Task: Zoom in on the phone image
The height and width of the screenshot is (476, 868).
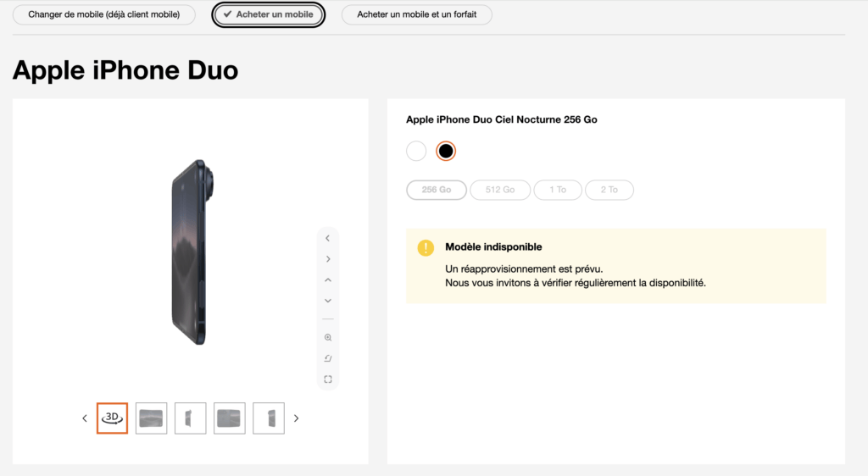Action: (x=328, y=337)
